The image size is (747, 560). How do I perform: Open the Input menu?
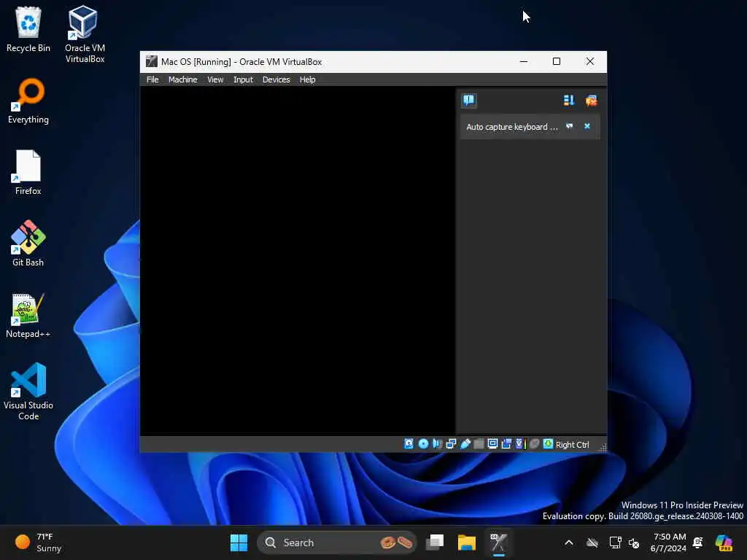243,79
